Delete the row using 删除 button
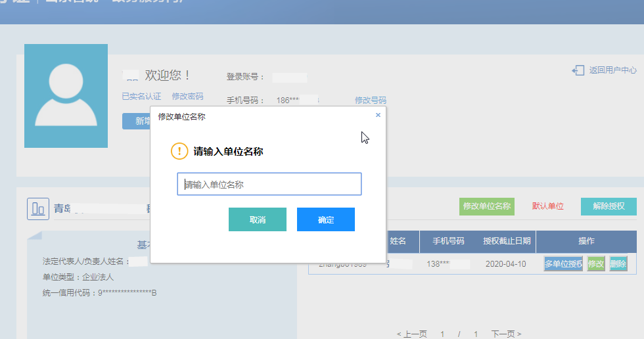This screenshot has height=339, width=644. (x=618, y=264)
